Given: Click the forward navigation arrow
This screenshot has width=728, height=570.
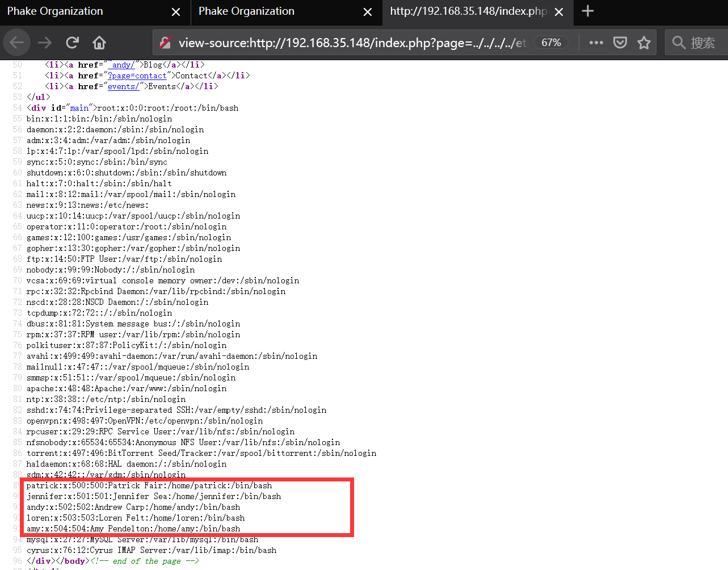Looking at the screenshot, I should tap(44, 42).
